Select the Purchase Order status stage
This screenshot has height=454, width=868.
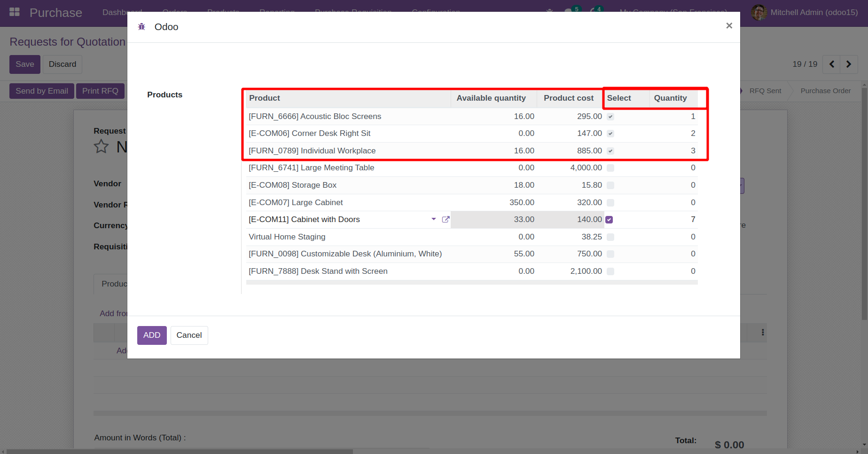point(825,91)
